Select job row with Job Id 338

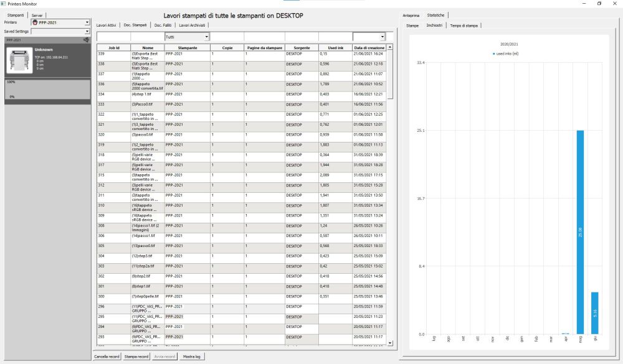pos(241,66)
